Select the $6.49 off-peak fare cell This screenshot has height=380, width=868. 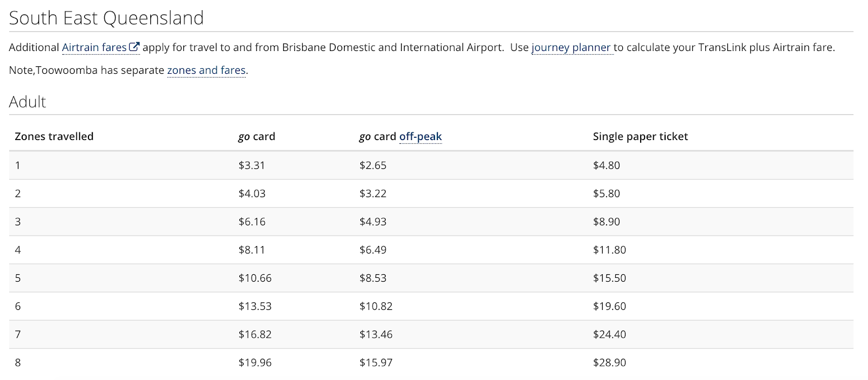(373, 250)
